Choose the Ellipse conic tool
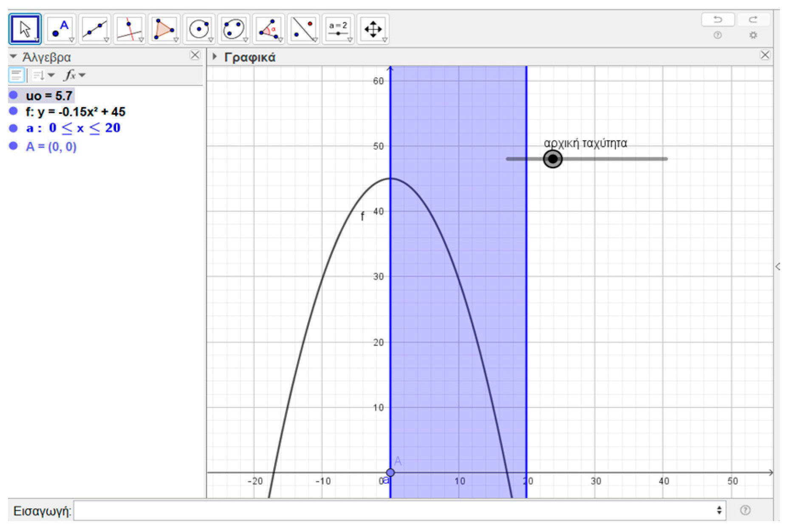 pos(234,29)
